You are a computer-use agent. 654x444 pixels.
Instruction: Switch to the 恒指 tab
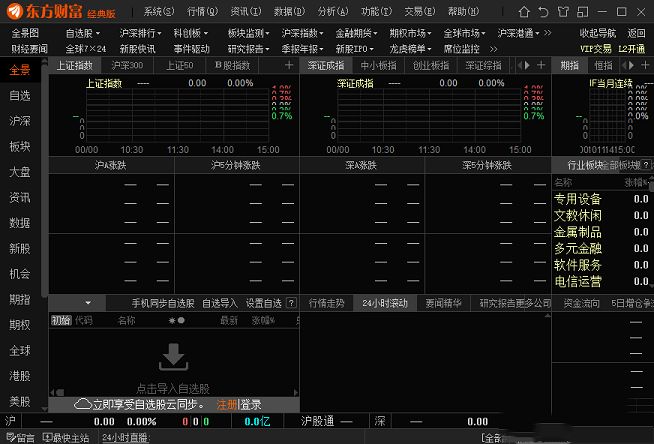tap(603, 65)
